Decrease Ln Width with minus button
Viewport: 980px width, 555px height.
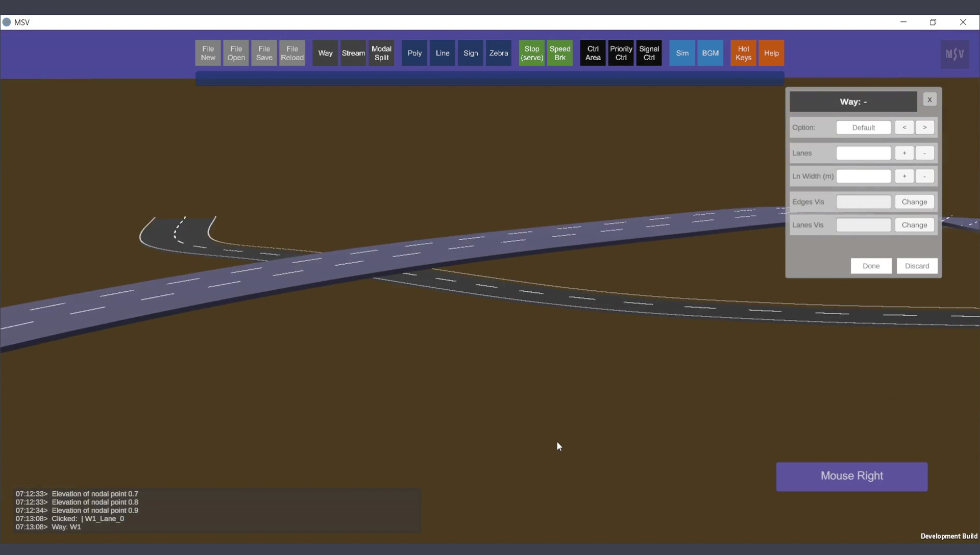[924, 176]
